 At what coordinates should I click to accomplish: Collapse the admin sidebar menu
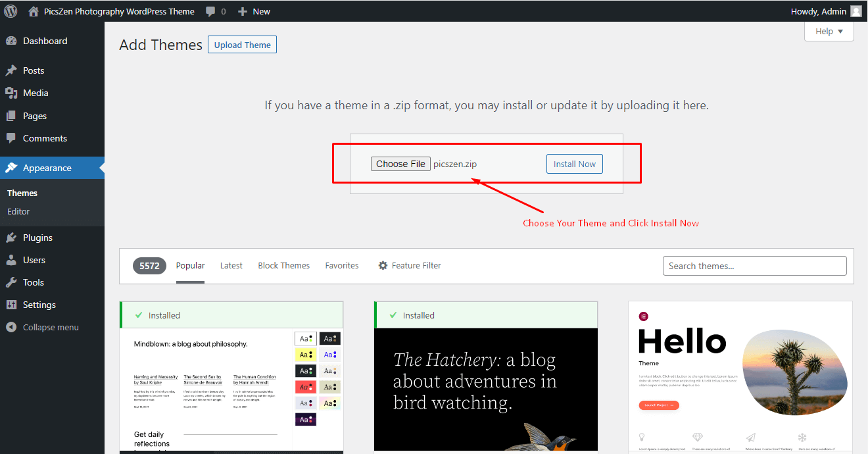pos(52,327)
